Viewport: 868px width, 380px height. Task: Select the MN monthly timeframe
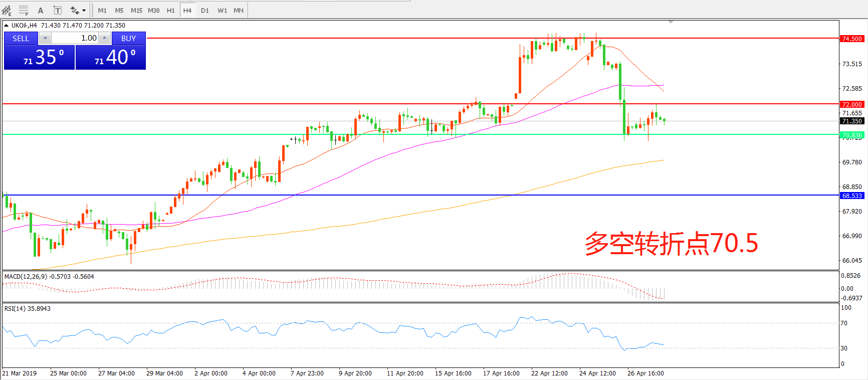[239, 10]
